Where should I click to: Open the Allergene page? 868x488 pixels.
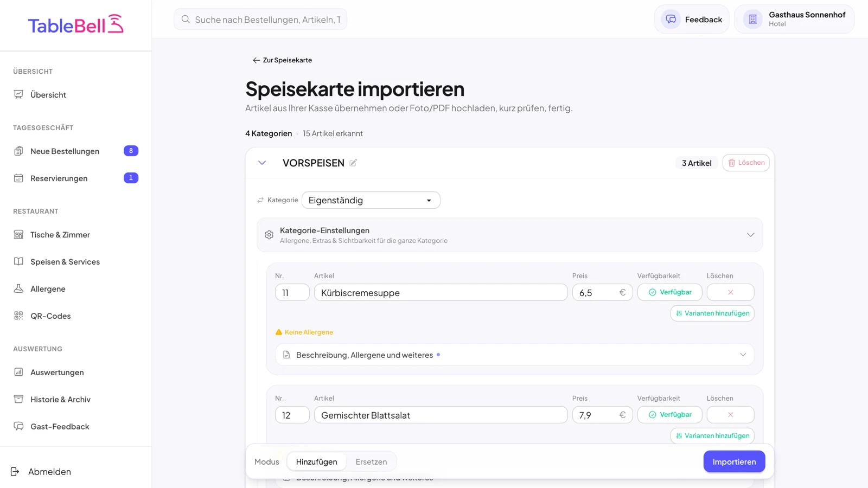(76, 288)
